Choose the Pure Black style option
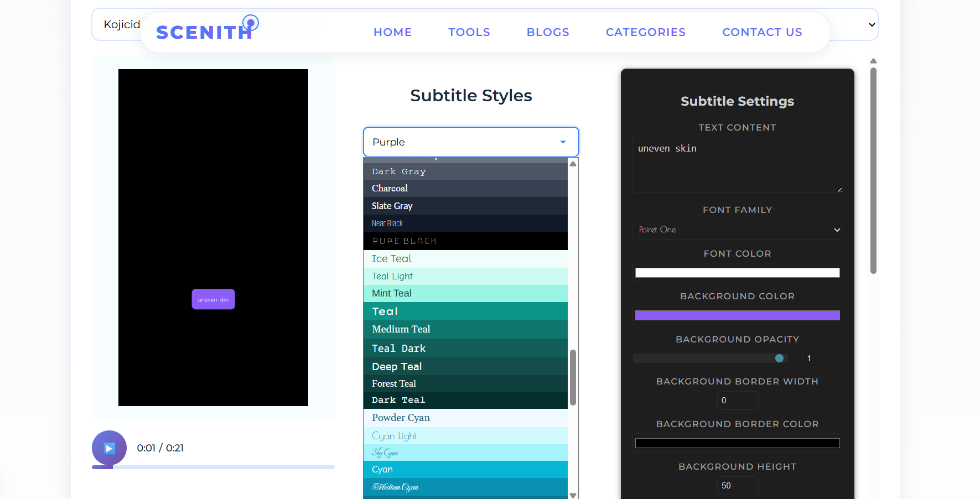 tap(465, 241)
